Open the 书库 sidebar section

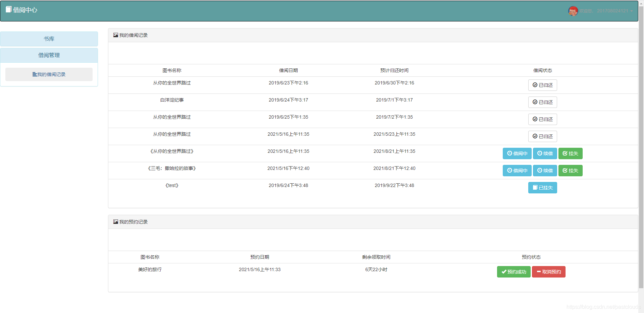[49, 39]
